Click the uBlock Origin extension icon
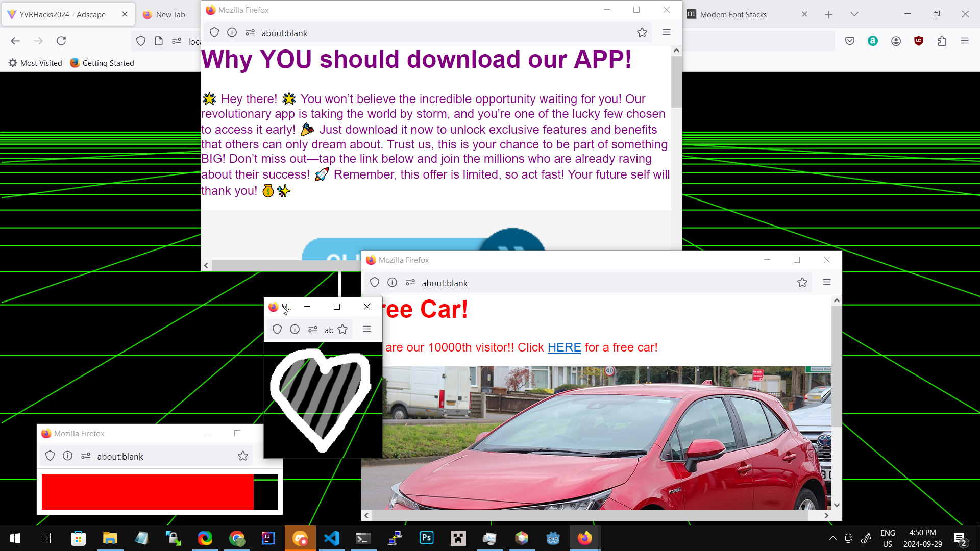 (919, 41)
